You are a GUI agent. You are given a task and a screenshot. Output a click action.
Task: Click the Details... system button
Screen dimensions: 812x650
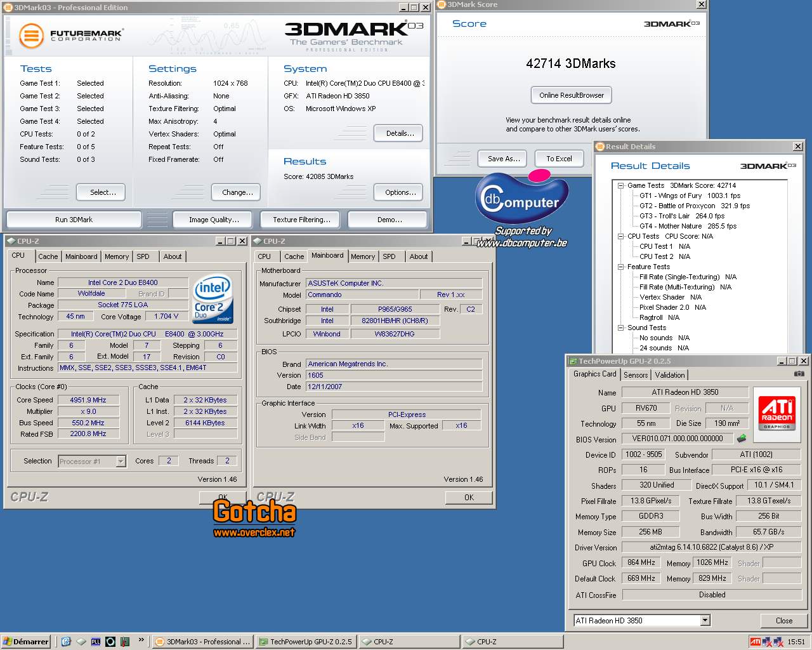click(399, 133)
